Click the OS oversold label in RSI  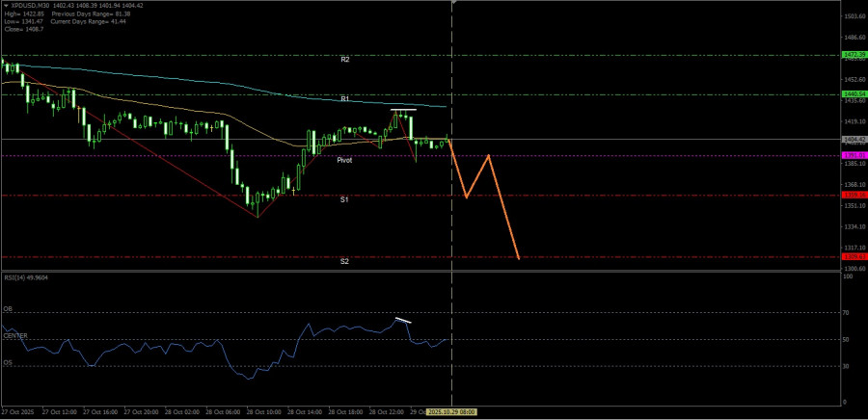coord(8,362)
